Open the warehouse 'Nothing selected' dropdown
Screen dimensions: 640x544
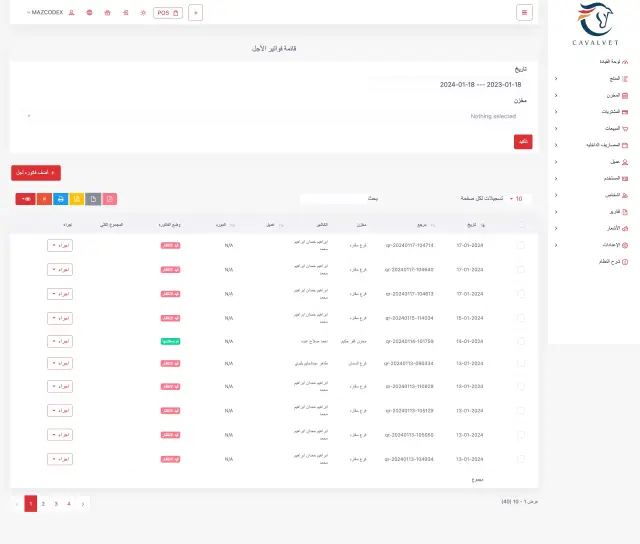point(274,116)
